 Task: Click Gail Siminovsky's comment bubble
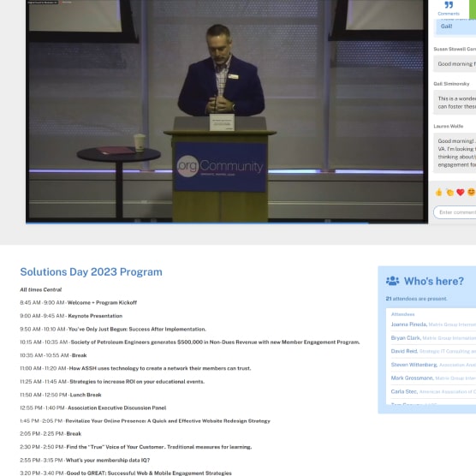click(x=455, y=103)
